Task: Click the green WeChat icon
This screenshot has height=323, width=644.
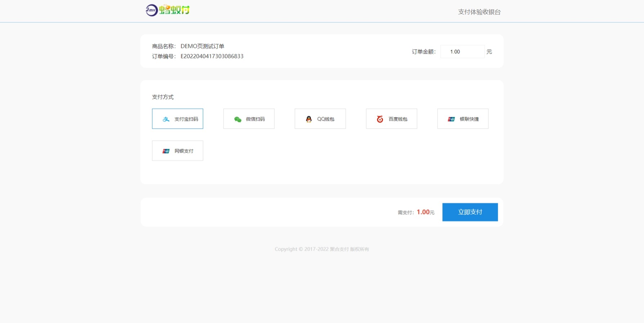Action: (x=238, y=119)
